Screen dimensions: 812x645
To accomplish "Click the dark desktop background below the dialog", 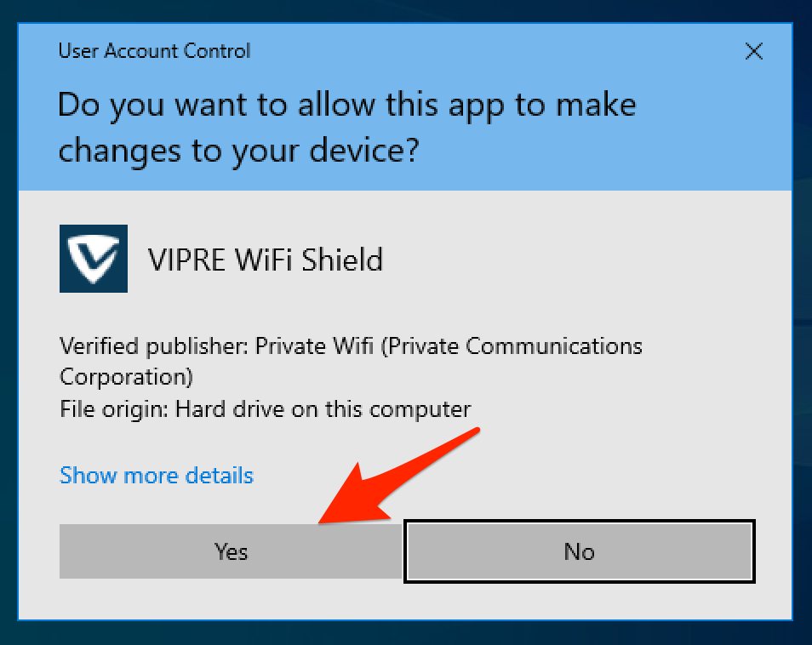I will coord(406,634).
